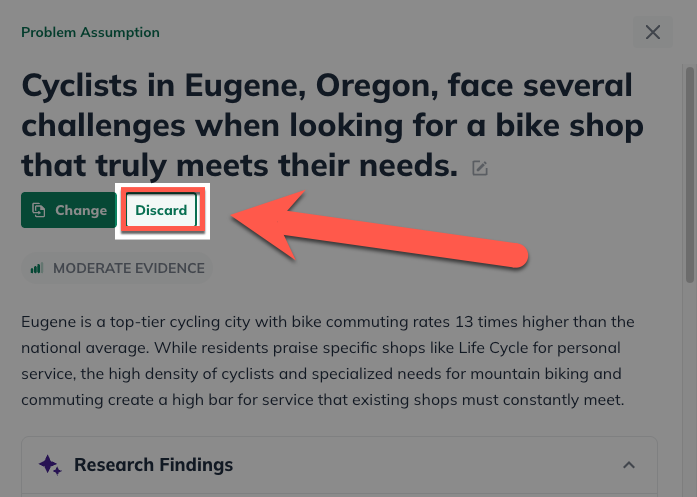Collapse the Research Findings section chevron
This screenshot has width=697, height=497.
click(x=629, y=465)
